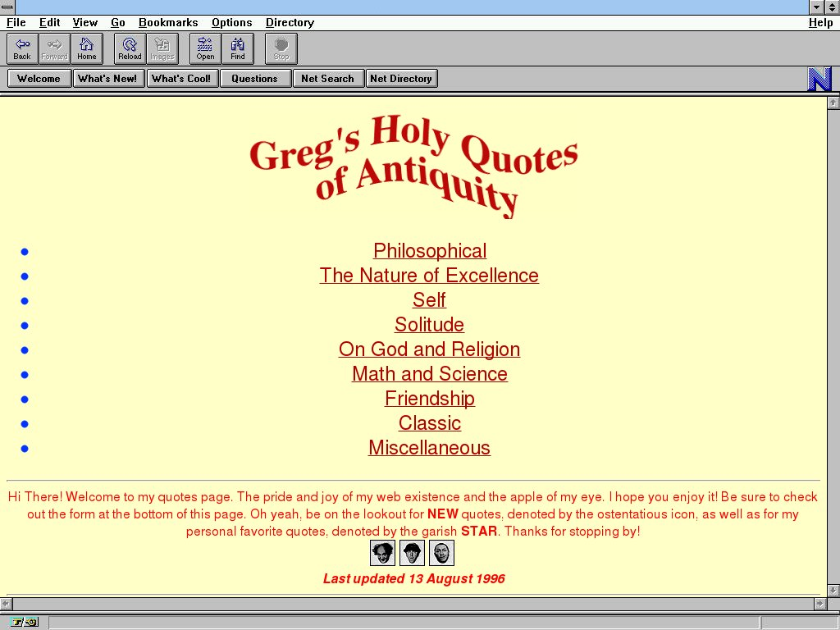Open the Philosophical quotes link
Image resolution: width=840 pixels, height=630 pixels.
coord(429,251)
